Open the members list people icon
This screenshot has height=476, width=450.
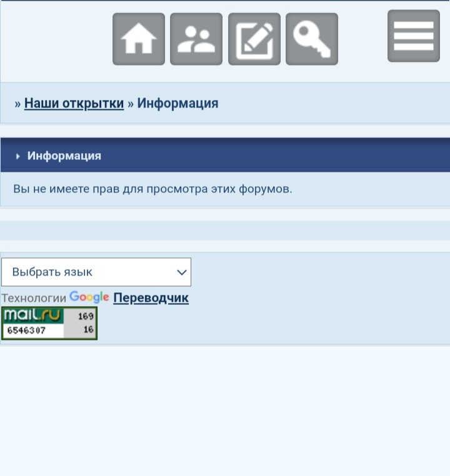196,39
